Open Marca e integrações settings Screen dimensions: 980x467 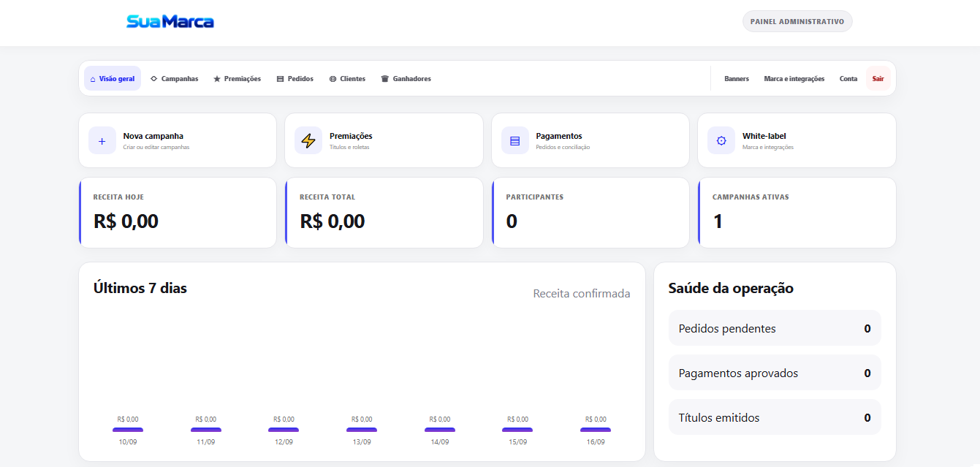[x=794, y=78]
